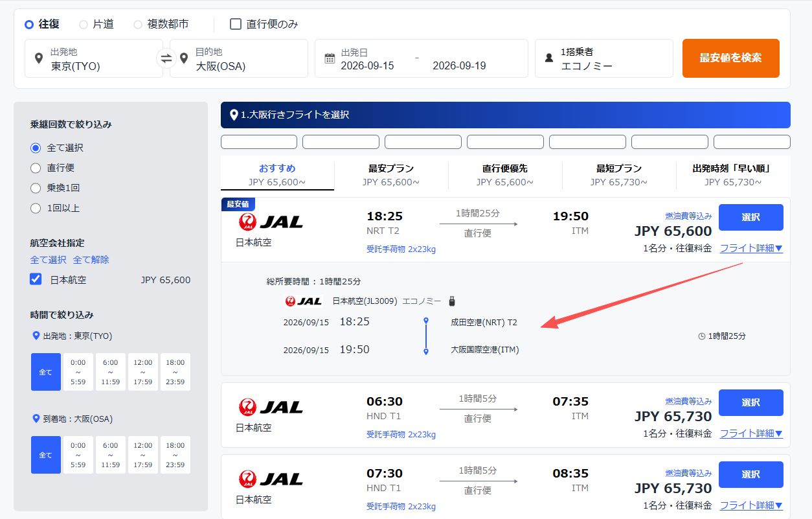Select 直行便 stops filter radio
Viewport: 812px width, 519px height.
[36, 168]
